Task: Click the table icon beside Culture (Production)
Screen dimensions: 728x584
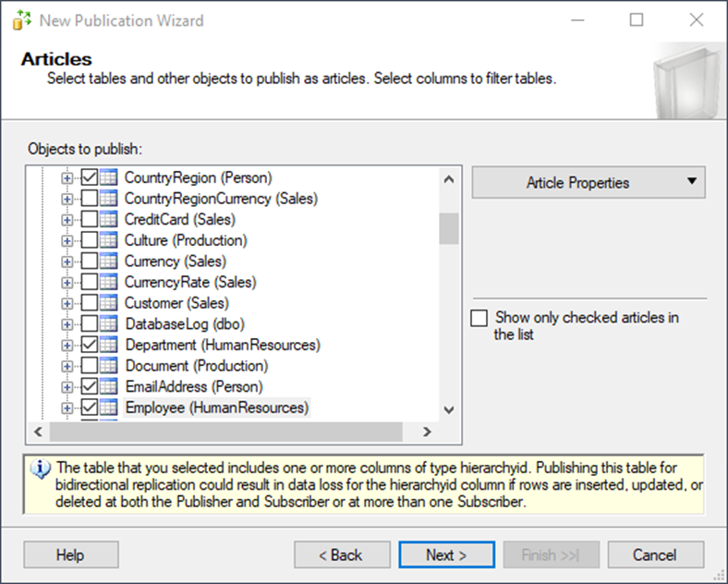Action: click(x=109, y=240)
